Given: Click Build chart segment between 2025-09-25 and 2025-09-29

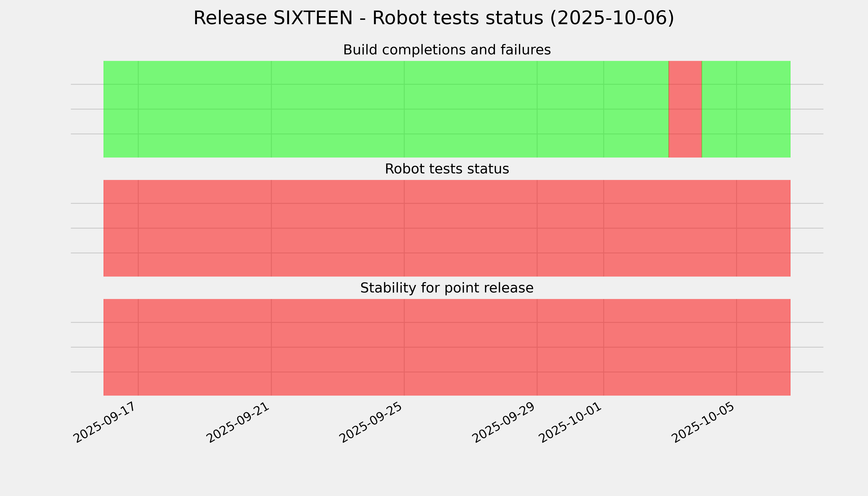Looking at the screenshot, I should point(470,109).
